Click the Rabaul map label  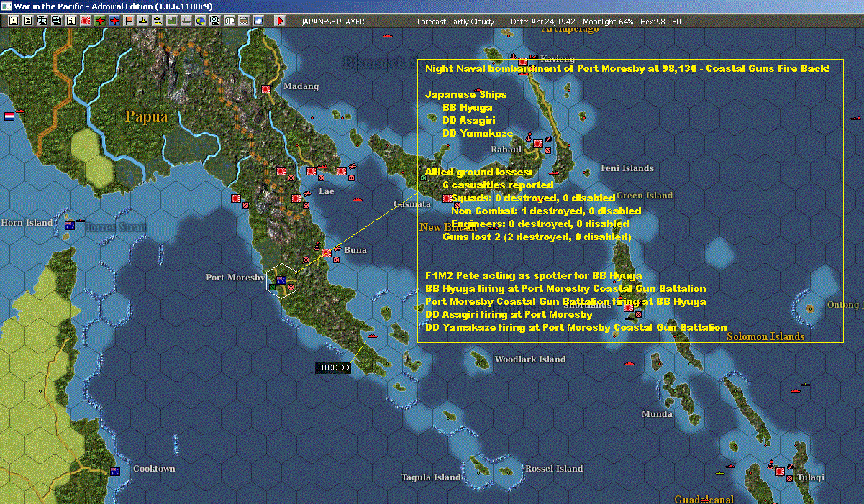(x=506, y=150)
